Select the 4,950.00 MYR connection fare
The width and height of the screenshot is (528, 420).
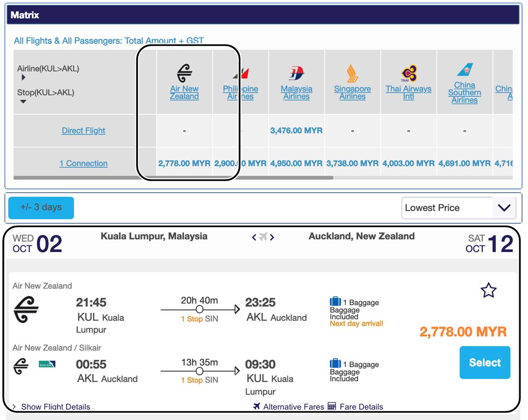[x=297, y=163]
